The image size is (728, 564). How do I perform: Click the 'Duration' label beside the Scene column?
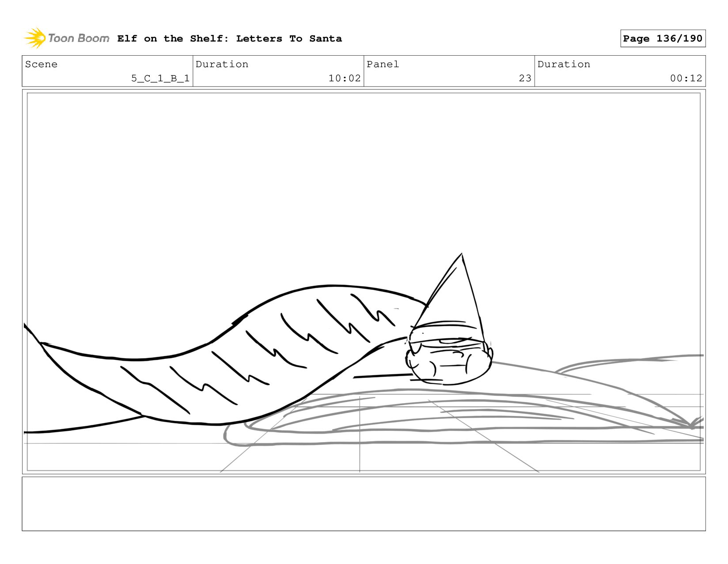click(x=222, y=64)
